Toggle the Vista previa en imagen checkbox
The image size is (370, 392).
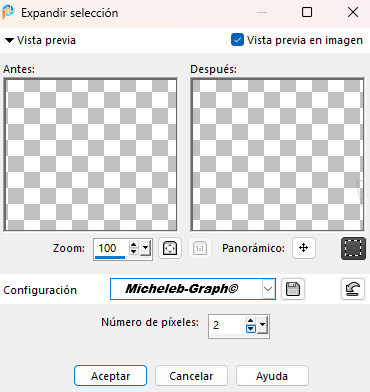point(237,40)
